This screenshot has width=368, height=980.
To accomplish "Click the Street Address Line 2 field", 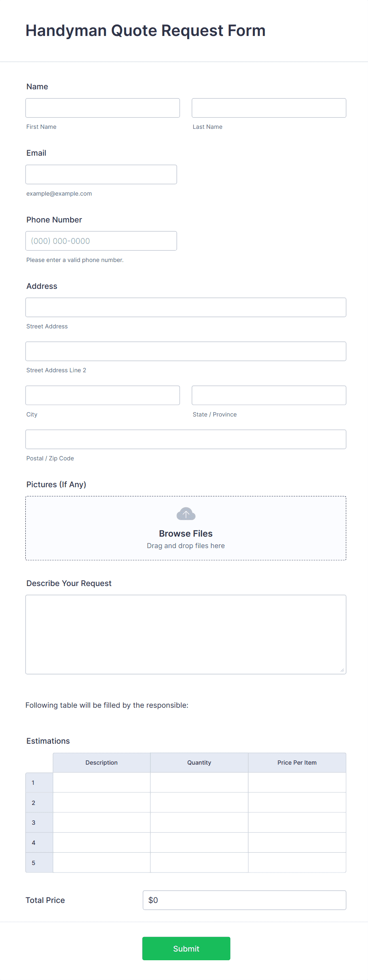I will (x=186, y=351).
